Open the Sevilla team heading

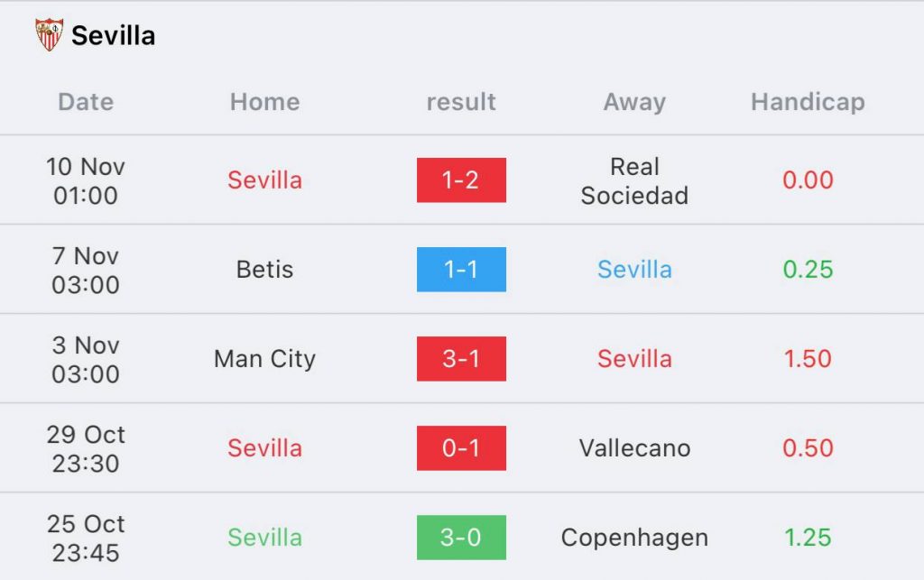point(113,36)
